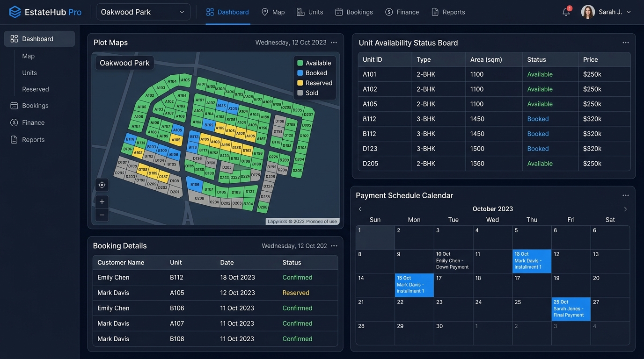Open Payment Schedule Calendar options menu

tap(626, 195)
